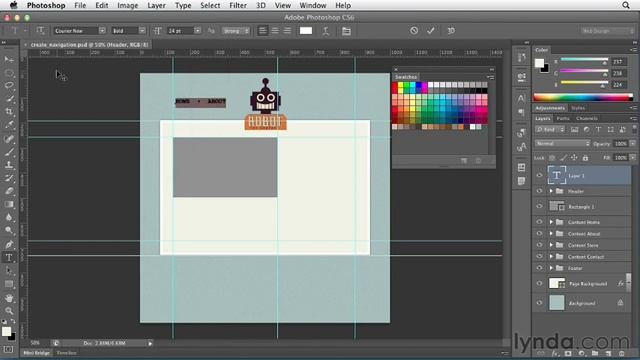The image size is (640, 360).
Task: Open the font family dropdown
Action: click(x=102, y=31)
